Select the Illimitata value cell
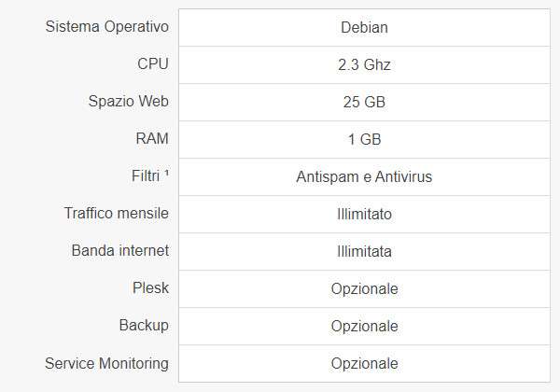This screenshot has height=392, width=560. 364,251
